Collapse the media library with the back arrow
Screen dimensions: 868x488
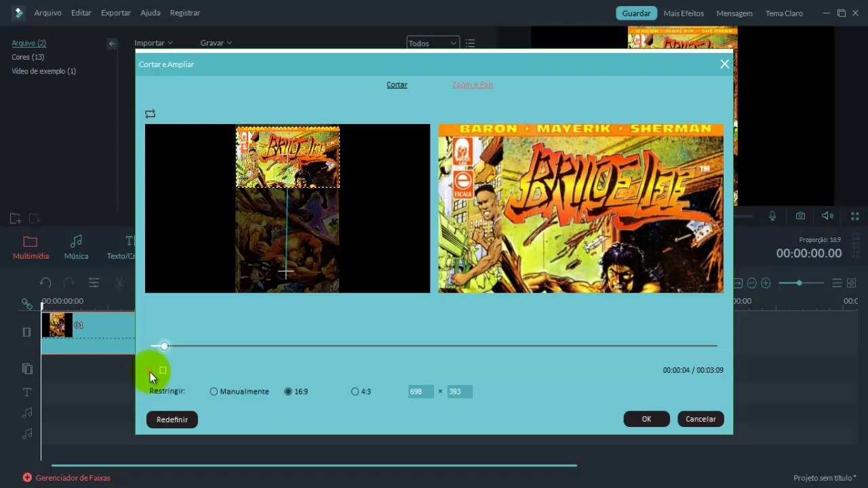(112, 43)
